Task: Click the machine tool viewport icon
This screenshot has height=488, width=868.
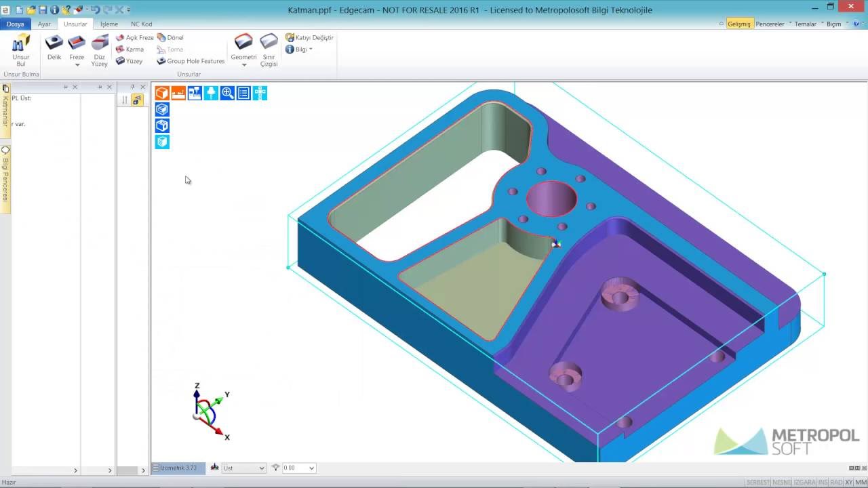Action: 195,93
